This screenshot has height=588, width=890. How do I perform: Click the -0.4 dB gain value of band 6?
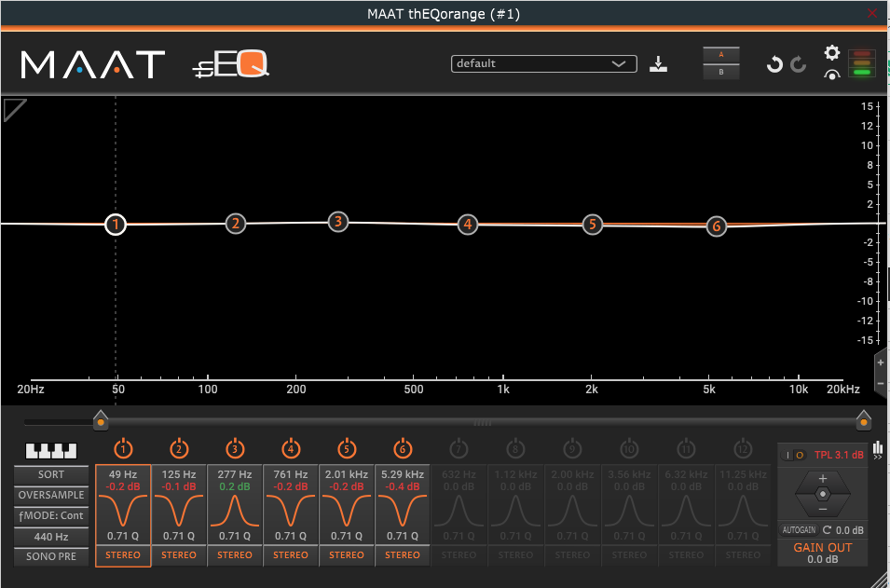tap(403, 486)
